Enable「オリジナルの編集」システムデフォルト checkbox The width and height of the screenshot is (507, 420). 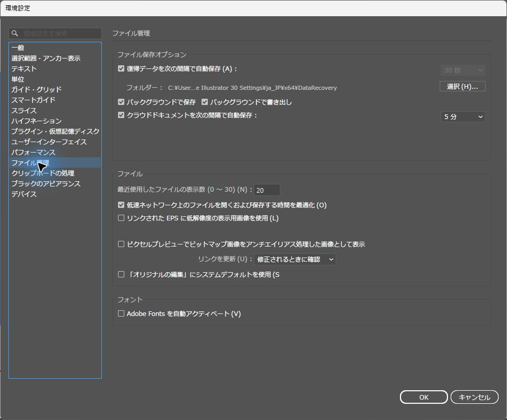tap(121, 274)
